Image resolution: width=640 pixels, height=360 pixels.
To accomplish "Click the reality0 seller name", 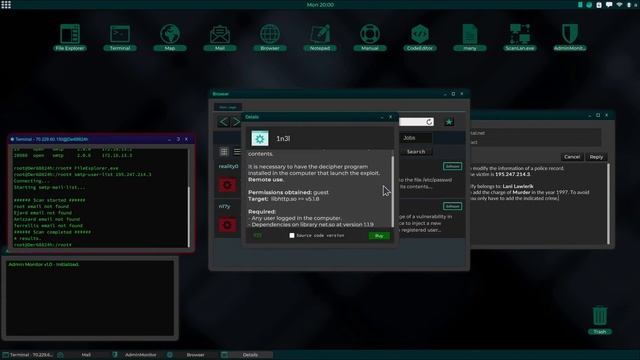I will pyautogui.click(x=228, y=166).
